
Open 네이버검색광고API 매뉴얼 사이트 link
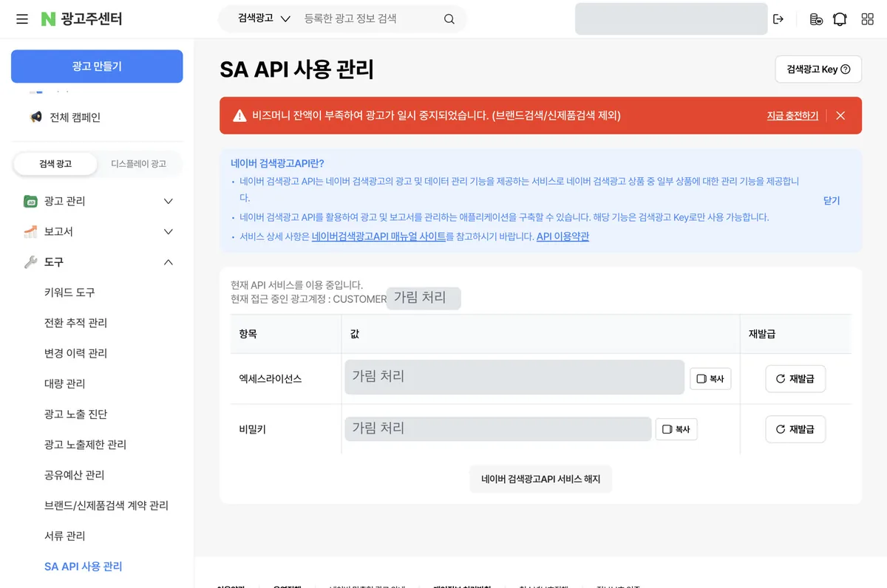378,237
